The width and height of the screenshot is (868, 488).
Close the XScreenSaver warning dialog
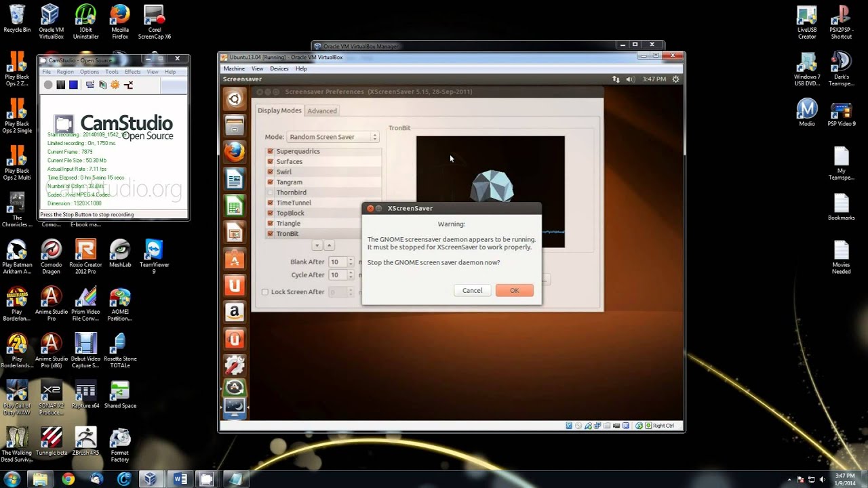(370, 208)
